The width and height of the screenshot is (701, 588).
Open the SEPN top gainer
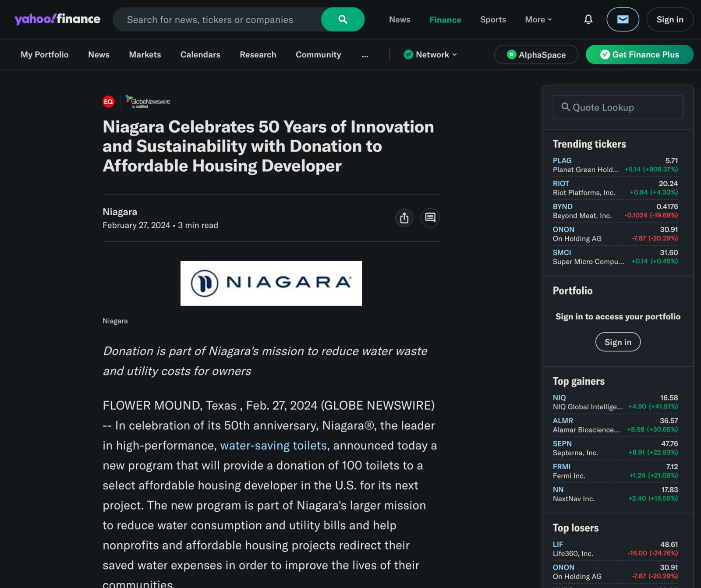click(x=562, y=443)
